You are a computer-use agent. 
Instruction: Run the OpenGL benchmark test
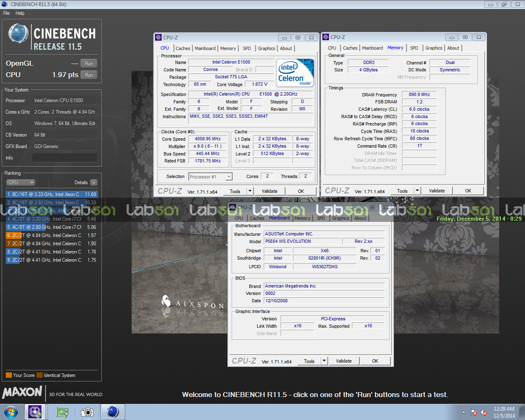89,64
